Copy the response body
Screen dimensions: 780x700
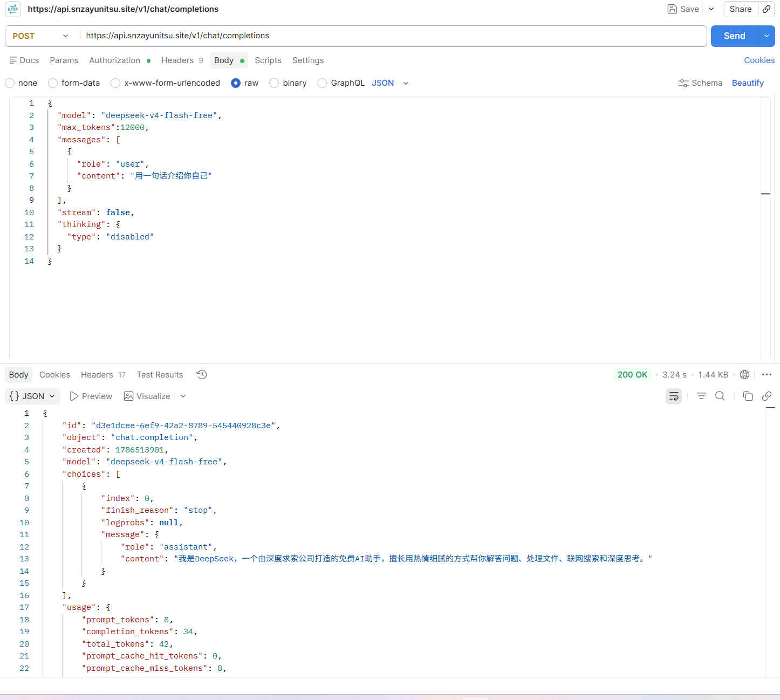pos(748,396)
